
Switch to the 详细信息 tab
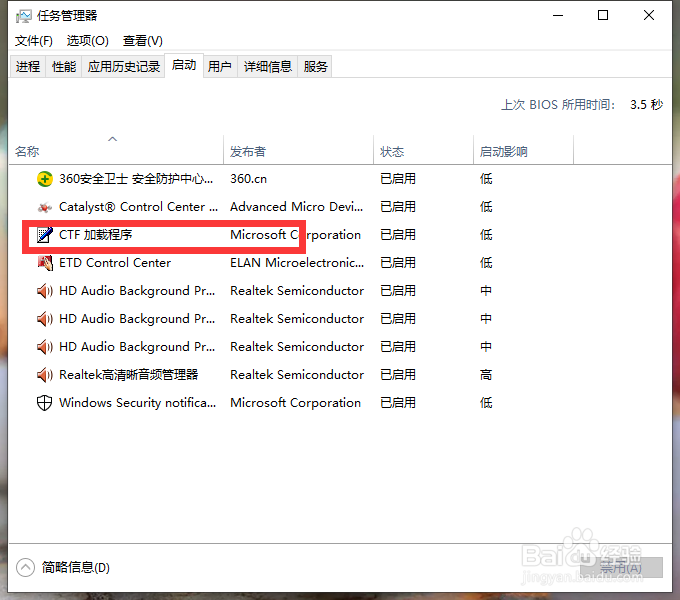(268, 67)
